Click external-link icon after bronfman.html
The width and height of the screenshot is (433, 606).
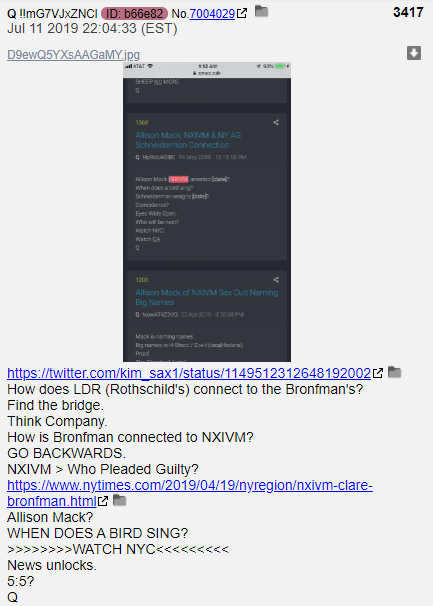[x=103, y=501]
